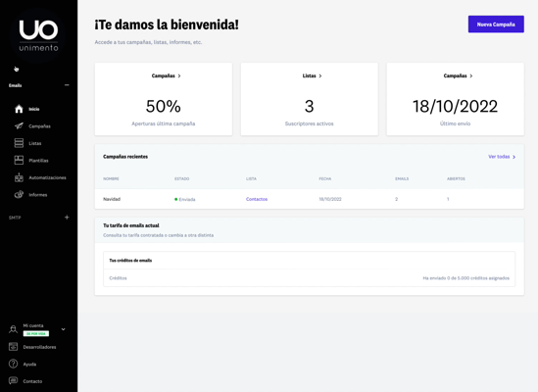This screenshot has height=392, width=538.
Task: Expand the SMTP section plus sign
Action: click(67, 218)
